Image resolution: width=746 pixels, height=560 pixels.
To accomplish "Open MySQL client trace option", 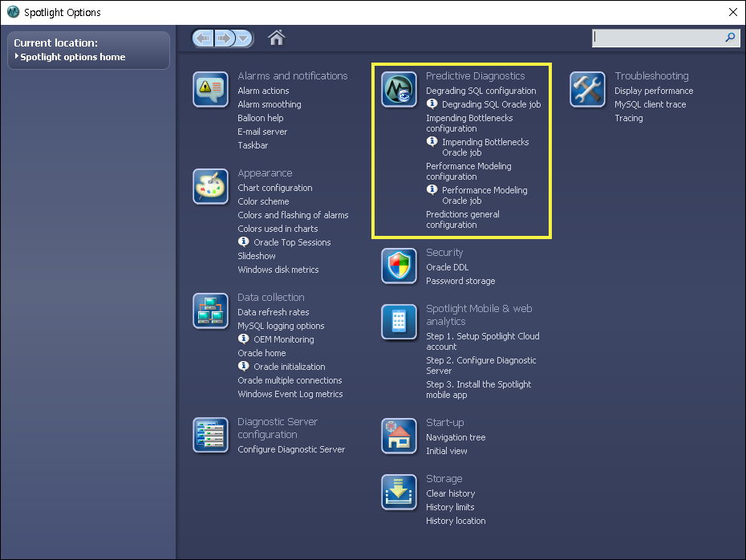I will click(650, 104).
